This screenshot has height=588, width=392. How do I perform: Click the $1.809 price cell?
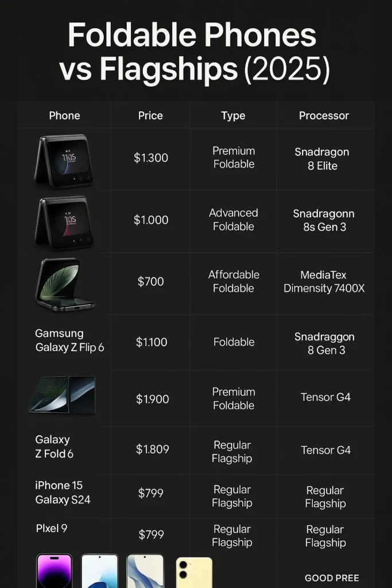[153, 449]
